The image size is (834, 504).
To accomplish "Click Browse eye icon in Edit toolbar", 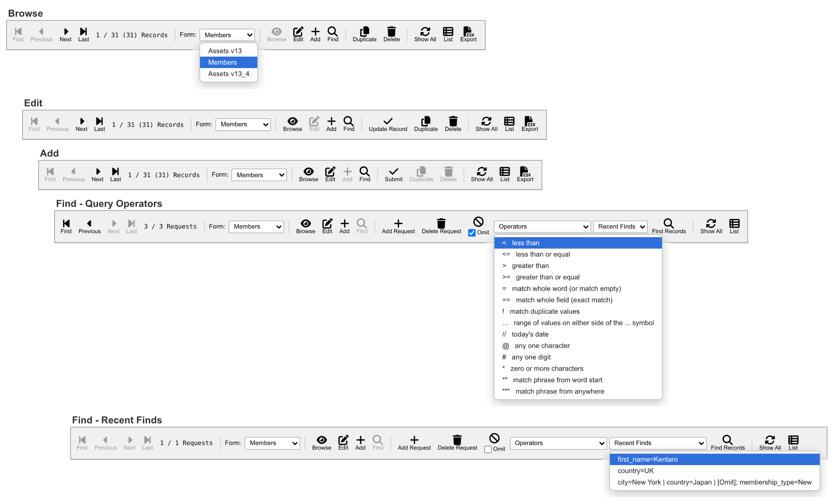I will click(x=292, y=124).
